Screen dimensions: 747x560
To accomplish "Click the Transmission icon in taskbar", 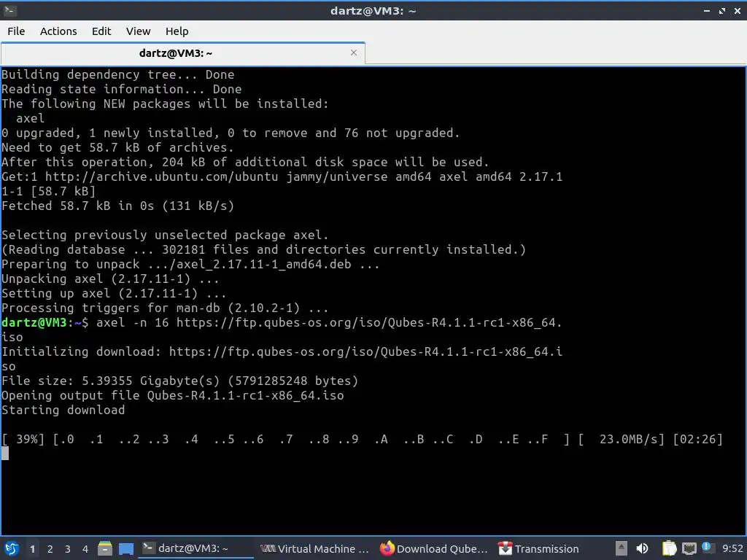I will pos(505,548).
